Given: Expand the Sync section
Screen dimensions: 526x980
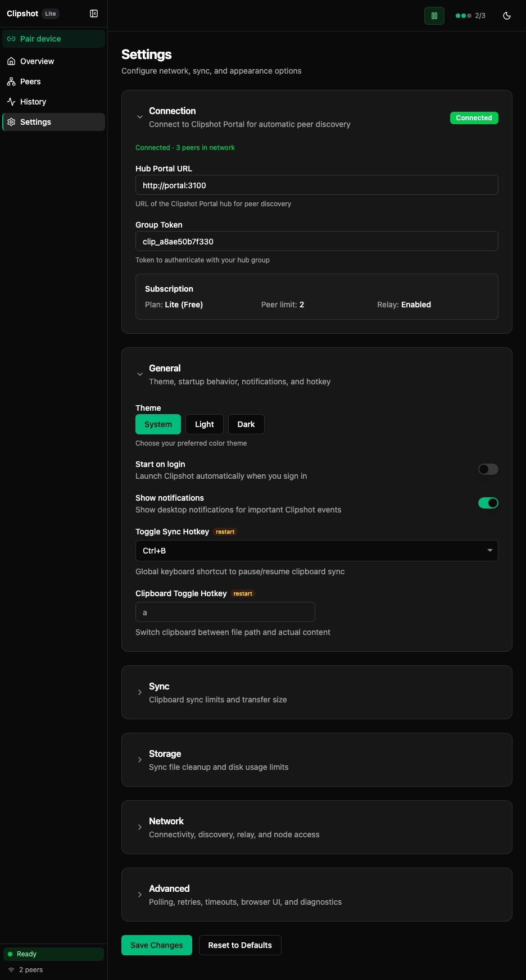Looking at the screenshot, I should pos(140,692).
